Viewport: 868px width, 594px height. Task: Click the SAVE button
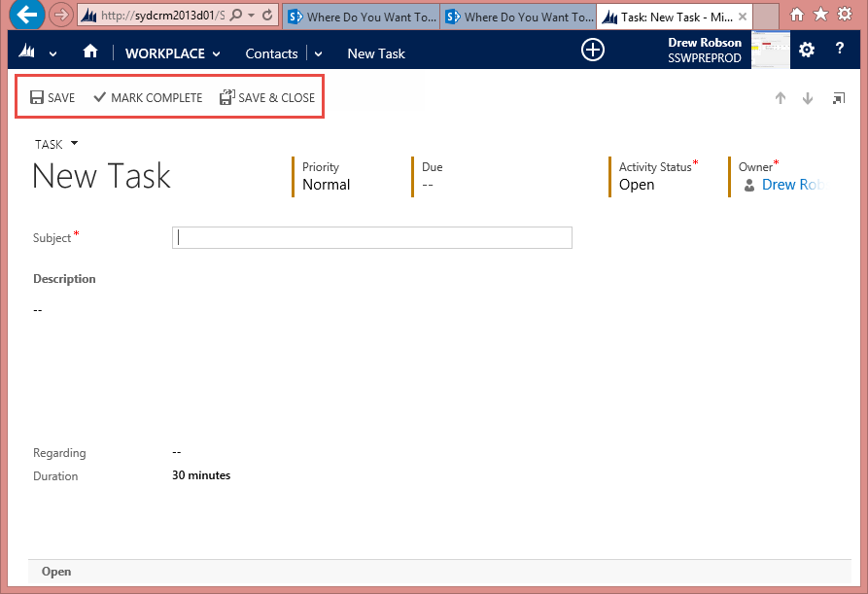pyautogui.click(x=52, y=98)
